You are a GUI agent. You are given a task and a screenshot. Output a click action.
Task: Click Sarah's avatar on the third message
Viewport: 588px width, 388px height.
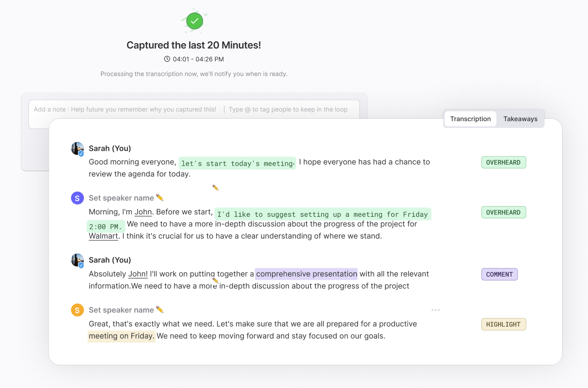coord(77,260)
